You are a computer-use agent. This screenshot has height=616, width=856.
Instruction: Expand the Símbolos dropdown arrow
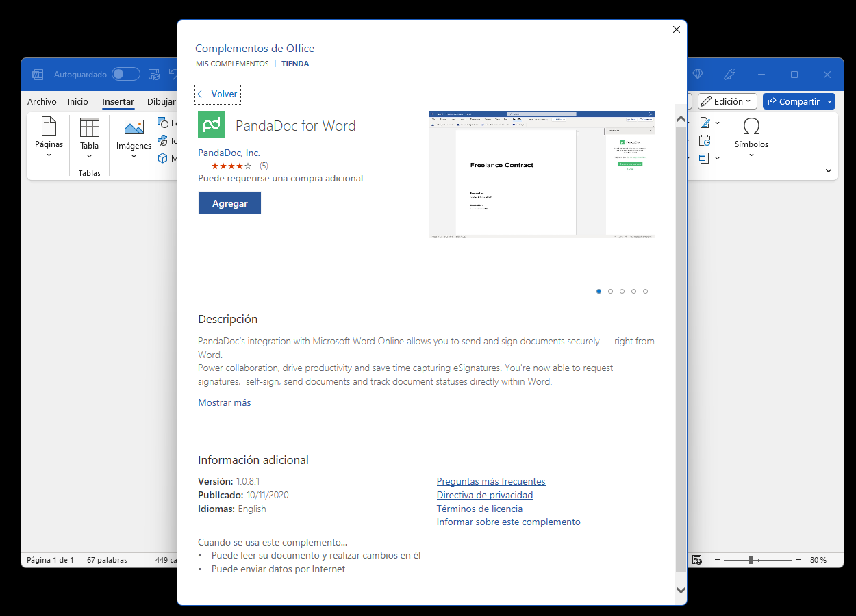[751, 155]
